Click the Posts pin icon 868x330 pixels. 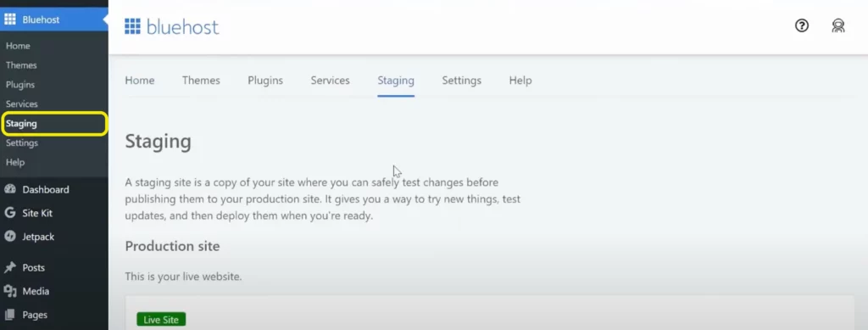(10, 267)
